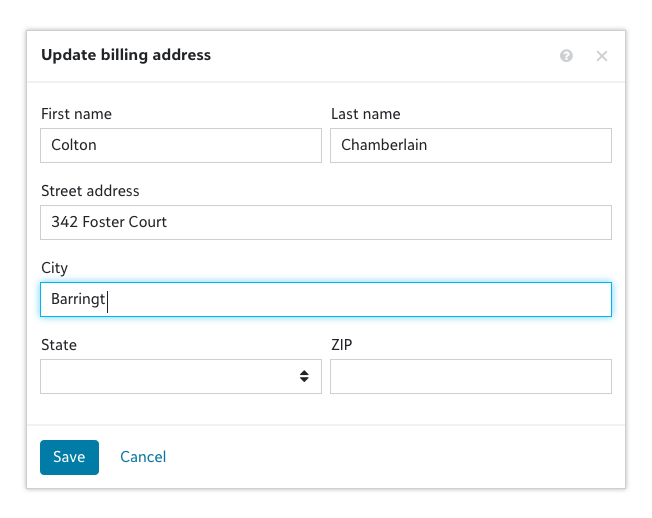Click the 'Street address' label
The height and width of the screenshot is (518, 652).
pyautogui.click(x=90, y=190)
